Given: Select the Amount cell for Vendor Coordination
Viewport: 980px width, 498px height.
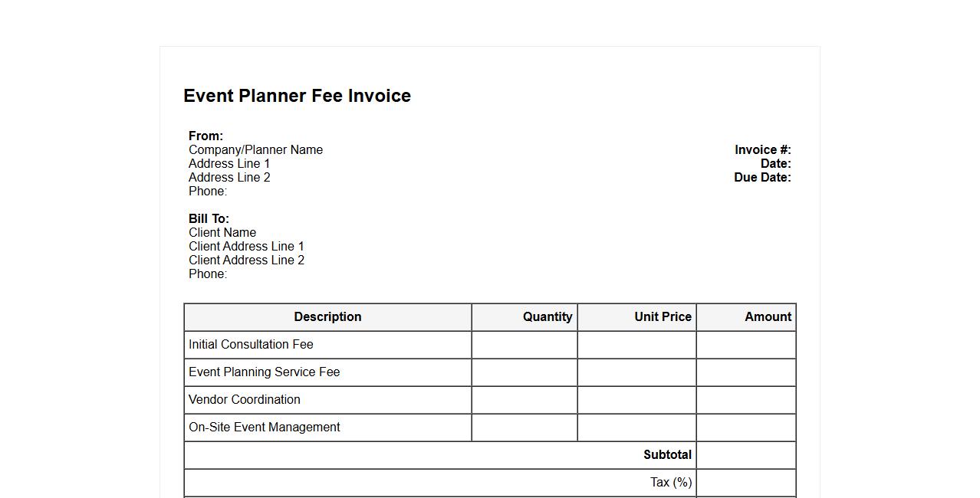Looking at the screenshot, I should pyautogui.click(x=745, y=400).
